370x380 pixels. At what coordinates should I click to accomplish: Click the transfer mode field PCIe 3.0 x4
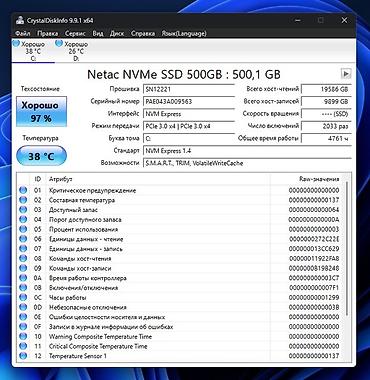click(189, 126)
